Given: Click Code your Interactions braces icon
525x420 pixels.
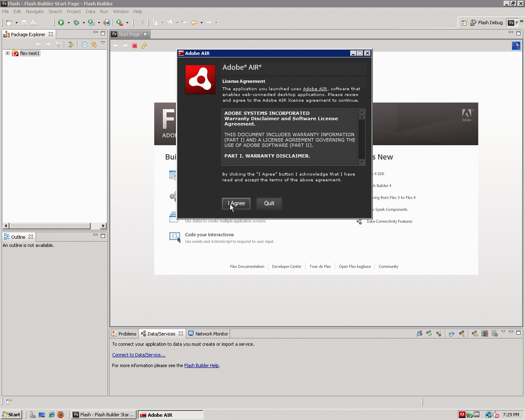Looking at the screenshot, I should (175, 237).
